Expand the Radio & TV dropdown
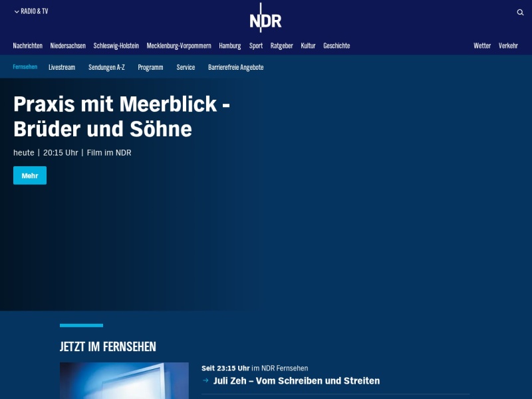532x399 pixels. pos(31,11)
